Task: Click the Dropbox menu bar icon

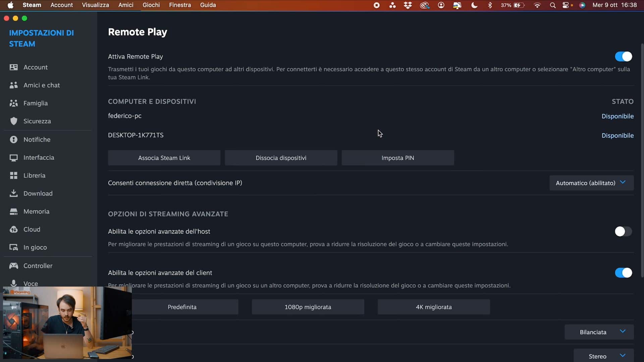Action: pyautogui.click(x=408, y=5)
